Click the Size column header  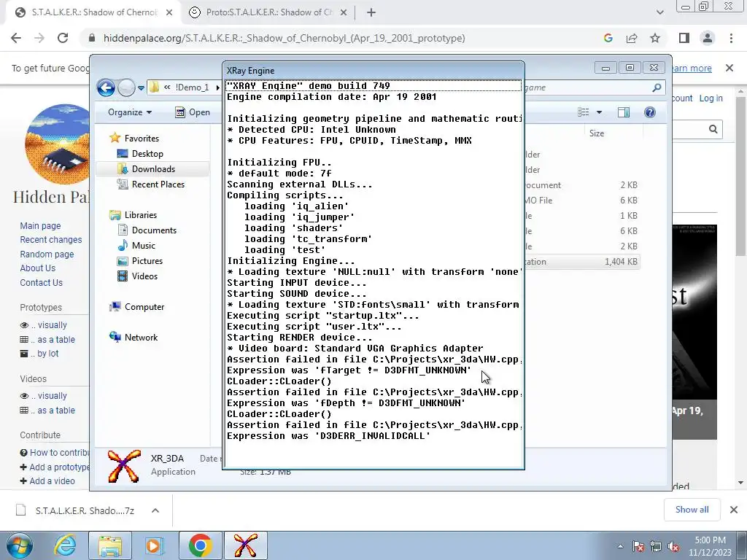(597, 133)
